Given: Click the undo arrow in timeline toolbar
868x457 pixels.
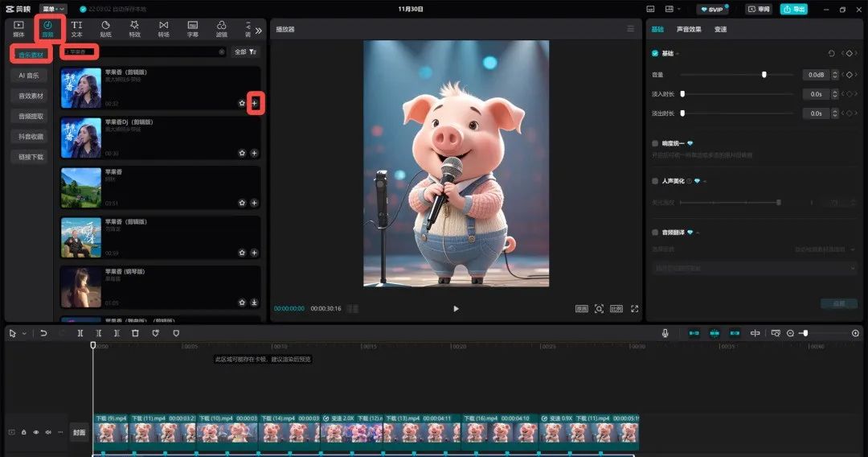Looking at the screenshot, I should [43, 333].
